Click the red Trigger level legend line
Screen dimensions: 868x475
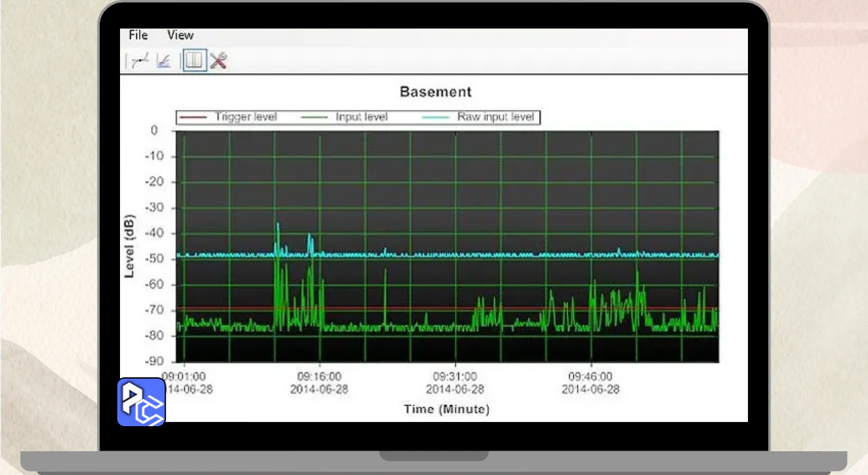192,117
